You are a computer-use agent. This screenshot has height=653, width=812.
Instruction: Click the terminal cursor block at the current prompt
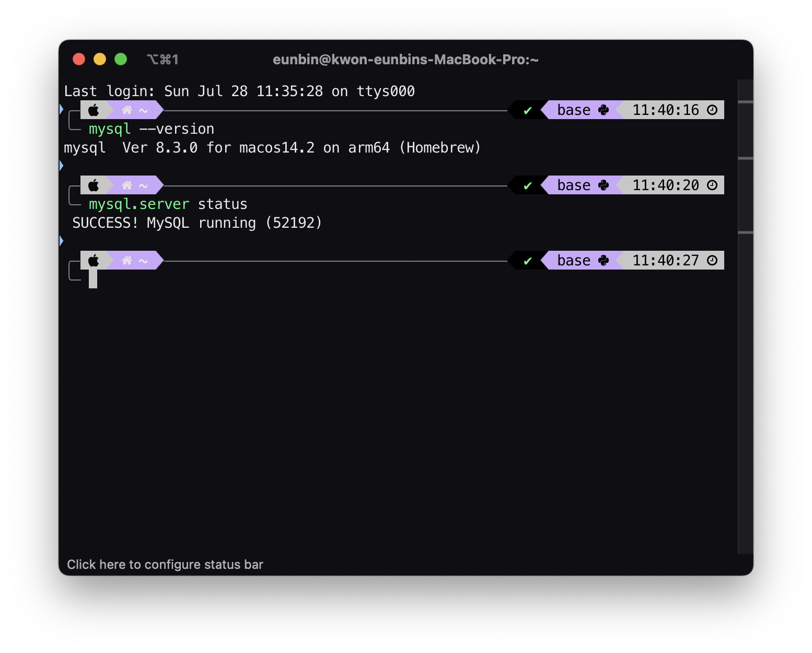(93, 279)
